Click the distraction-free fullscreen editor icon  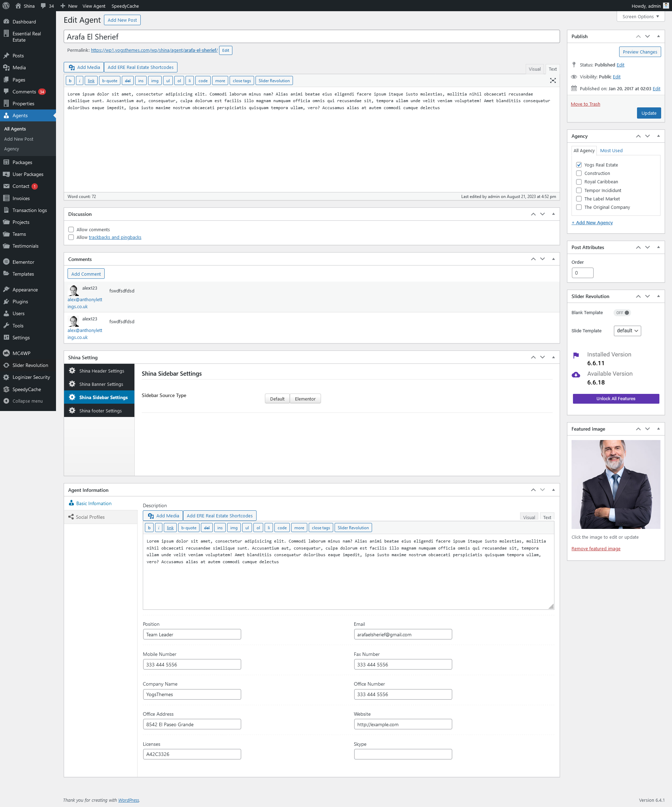(x=553, y=80)
